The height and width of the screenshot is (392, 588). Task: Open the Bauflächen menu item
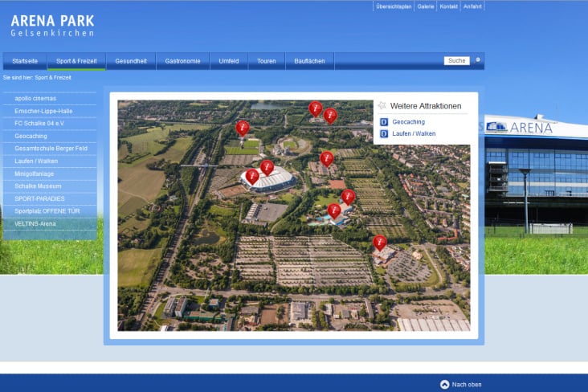tap(309, 61)
